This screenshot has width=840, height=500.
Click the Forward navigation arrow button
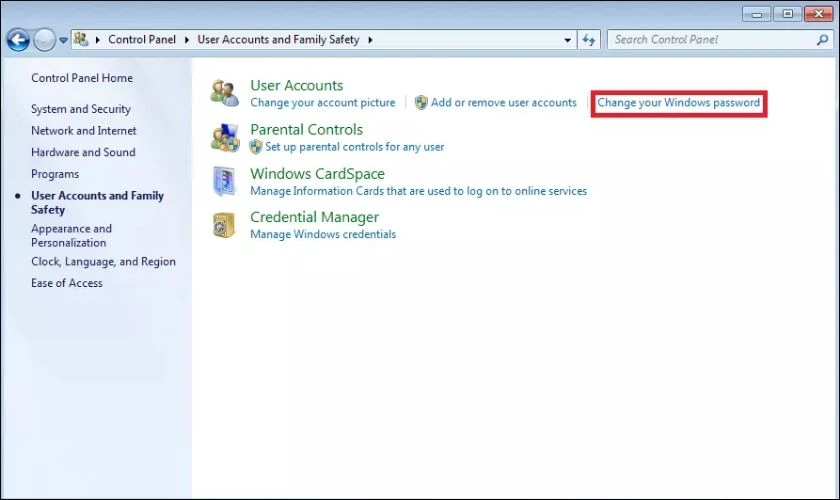pos(44,40)
